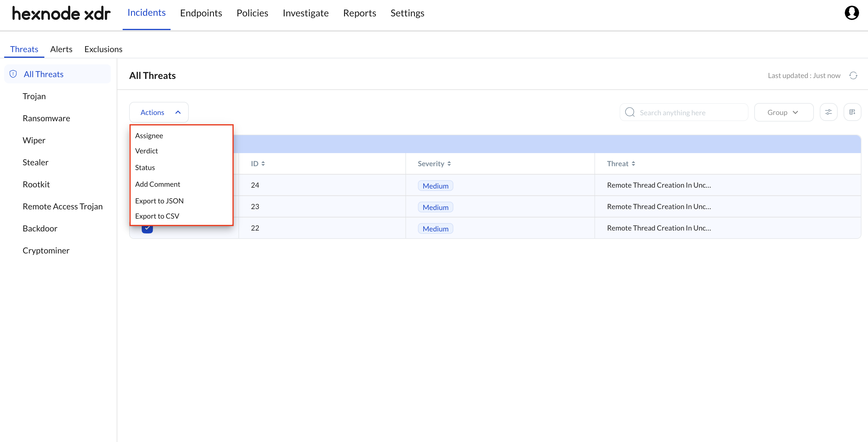This screenshot has height=442, width=868.
Task: Choose Assignee from the Actions menu
Action: tap(149, 136)
